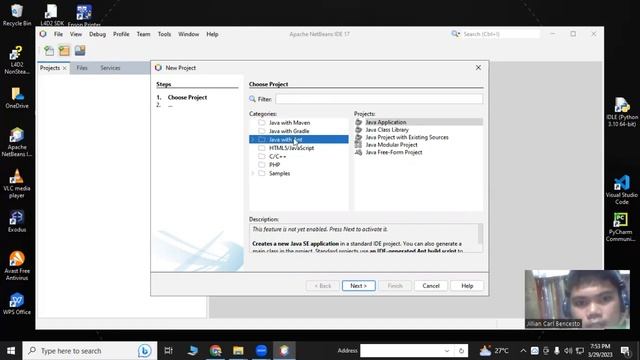
Task: Click the C/C++ category folder icon
Action: tap(262, 156)
